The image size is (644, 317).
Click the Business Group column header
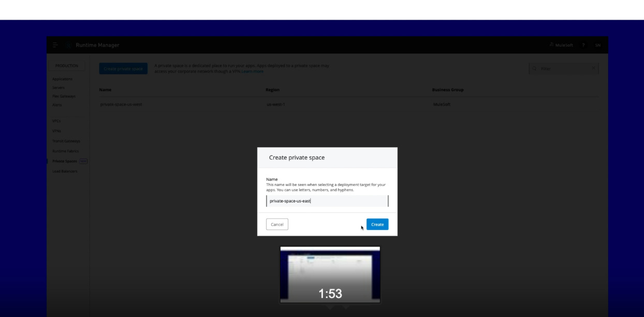point(448,90)
